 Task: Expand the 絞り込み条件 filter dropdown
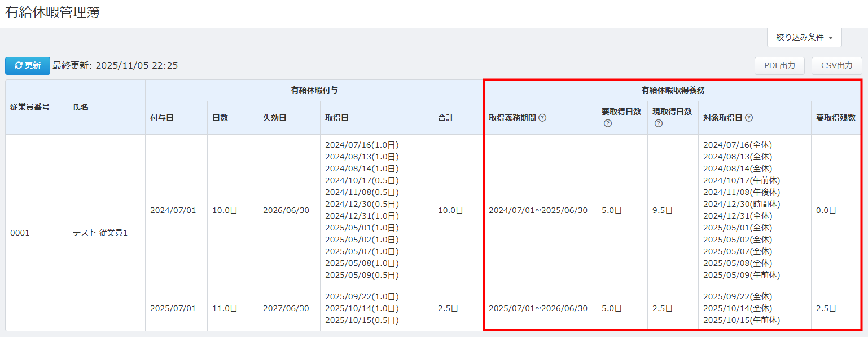804,37
